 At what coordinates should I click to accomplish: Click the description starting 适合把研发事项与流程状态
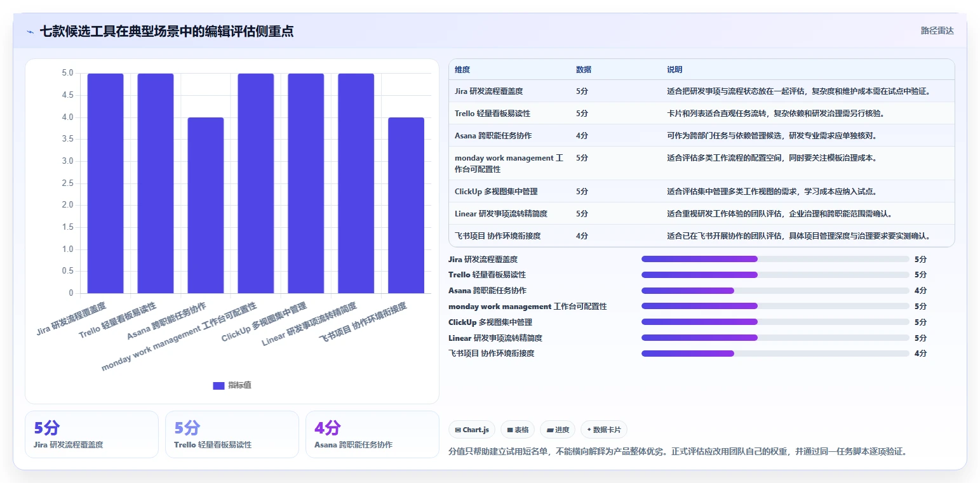tap(799, 91)
